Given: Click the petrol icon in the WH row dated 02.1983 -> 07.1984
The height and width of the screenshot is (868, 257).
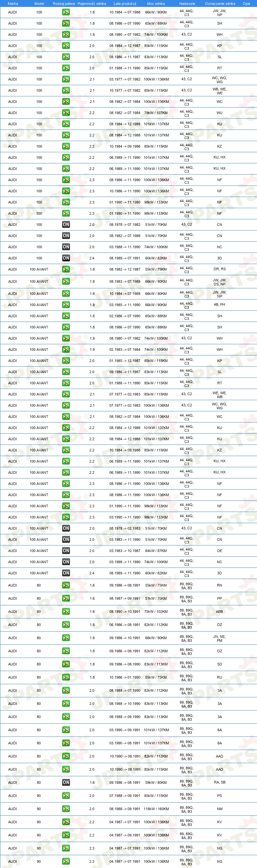Looking at the screenshot, I should pos(66,350).
